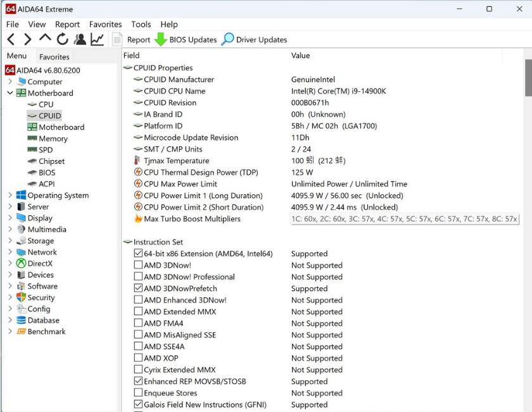This screenshot has width=532, height=412.
Task: Click the Driver Updates magnifier icon
Action: click(227, 39)
